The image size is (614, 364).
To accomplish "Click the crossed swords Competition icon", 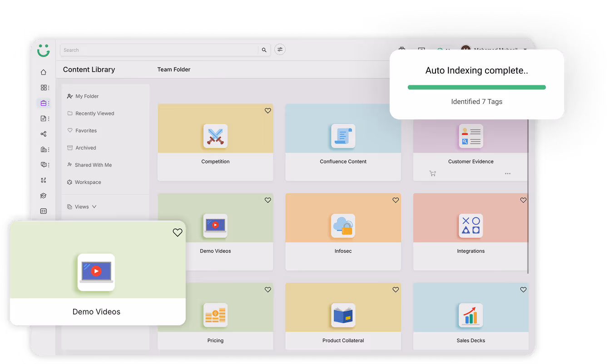I will tap(215, 136).
